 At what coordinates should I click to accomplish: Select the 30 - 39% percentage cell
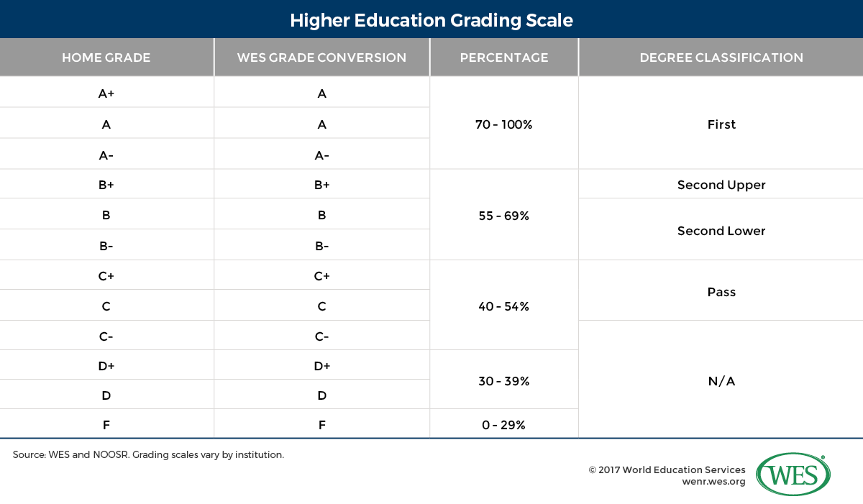[x=504, y=380]
